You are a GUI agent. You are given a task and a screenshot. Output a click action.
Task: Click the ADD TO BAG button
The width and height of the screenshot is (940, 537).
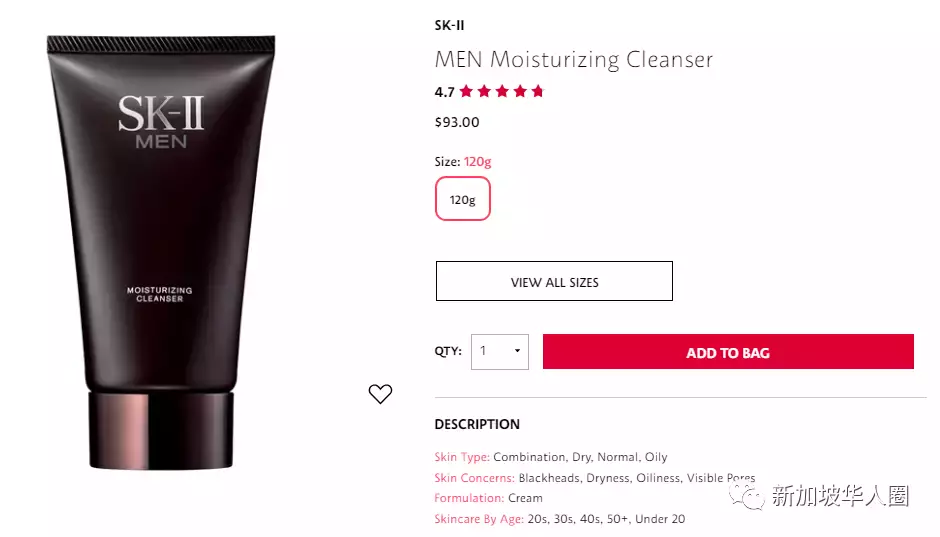coord(728,352)
